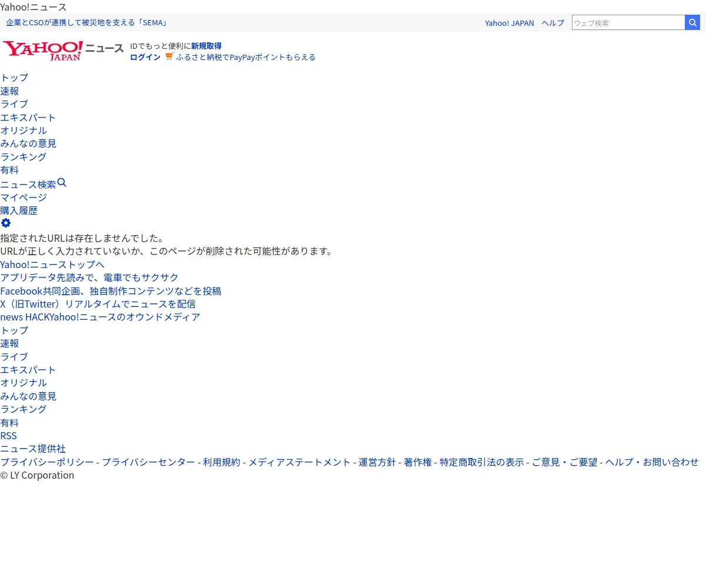Click ランキング in the footer list above RSS

pos(24,409)
